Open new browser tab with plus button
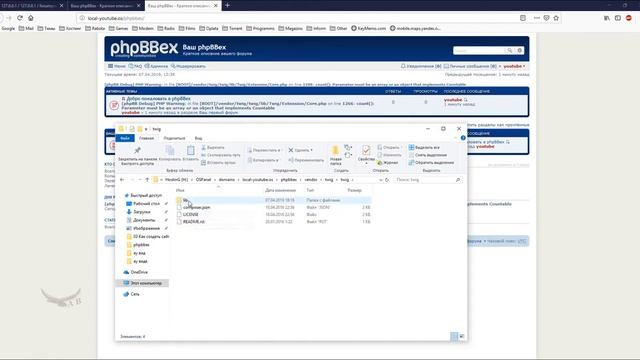640x360 pixels. coord(227,5)
